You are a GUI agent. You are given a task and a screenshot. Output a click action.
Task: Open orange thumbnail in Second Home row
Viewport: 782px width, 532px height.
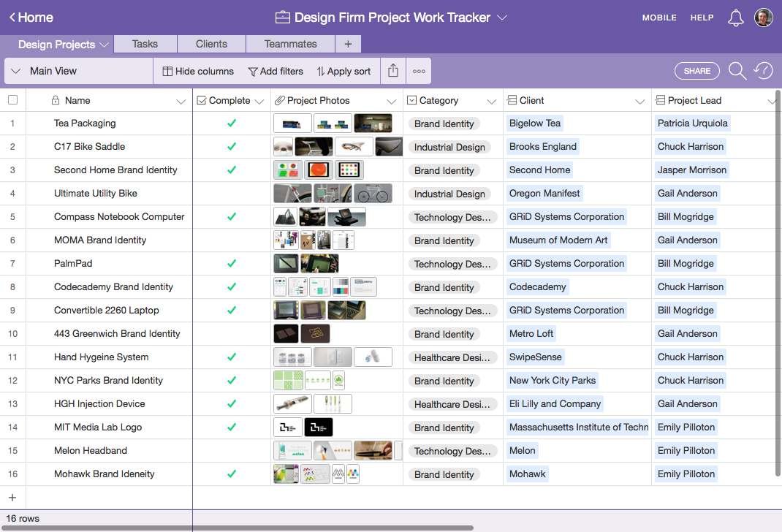pyautogui.click(x=319, y=170)
